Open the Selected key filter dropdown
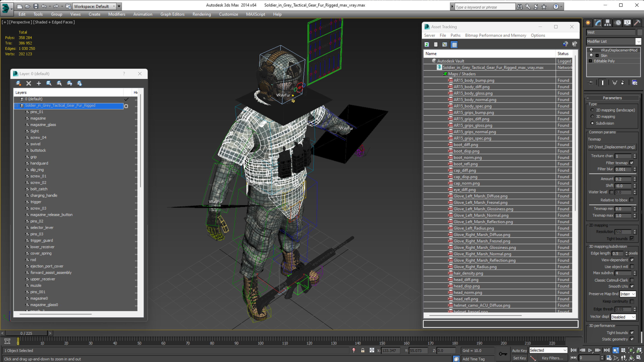Viewport: 644px width, 362px height. click(548, 350)
